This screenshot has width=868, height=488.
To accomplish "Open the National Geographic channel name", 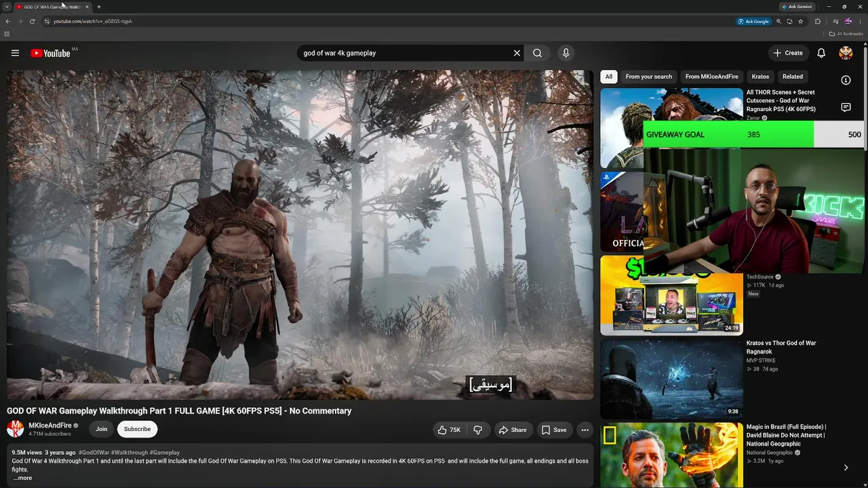I will pos(770,453).
